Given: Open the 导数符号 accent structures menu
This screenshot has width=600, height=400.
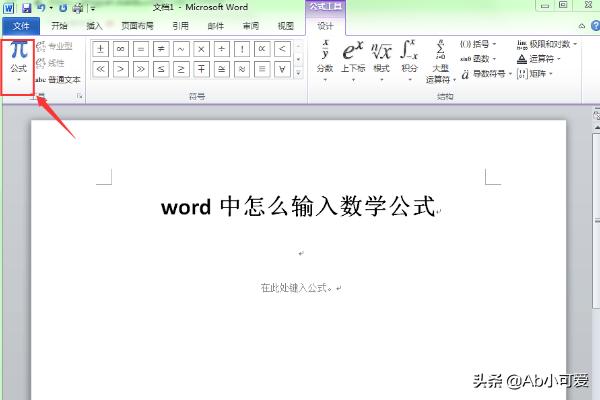Looking at the screenshot, I should [x=486, y=74].
